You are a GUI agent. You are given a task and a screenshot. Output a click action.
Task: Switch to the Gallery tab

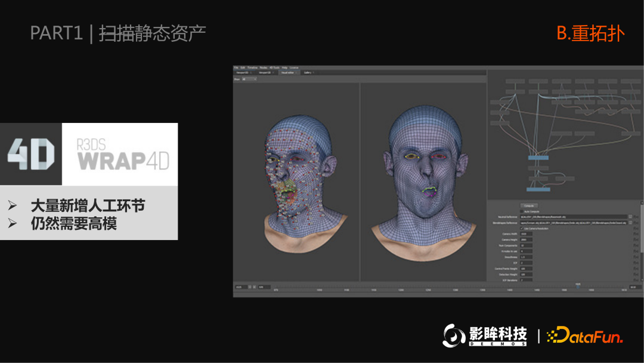(308, 73)
